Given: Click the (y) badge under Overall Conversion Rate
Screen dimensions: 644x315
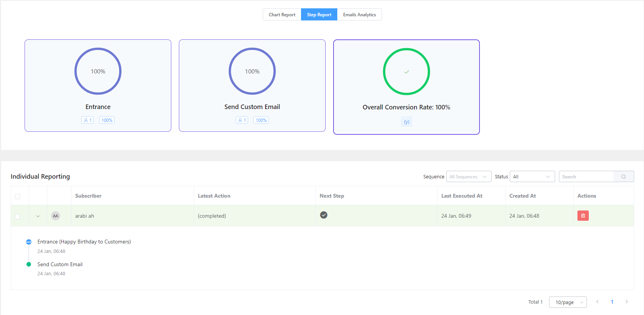Looking at the screenshot, I should pyautogui.click(x=407, y=122).
